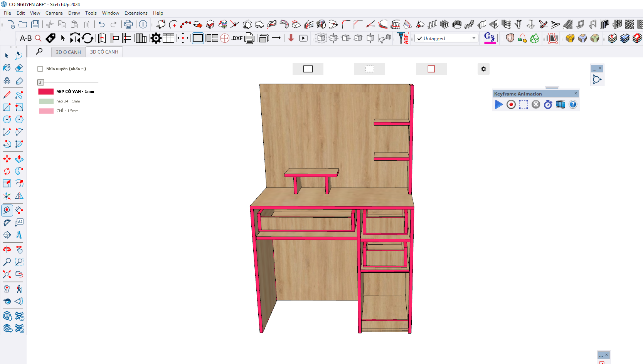Open the ABF gear settings icon
Image resolution: width=643 pixels, height=364 pixels.
coord(156,38)
